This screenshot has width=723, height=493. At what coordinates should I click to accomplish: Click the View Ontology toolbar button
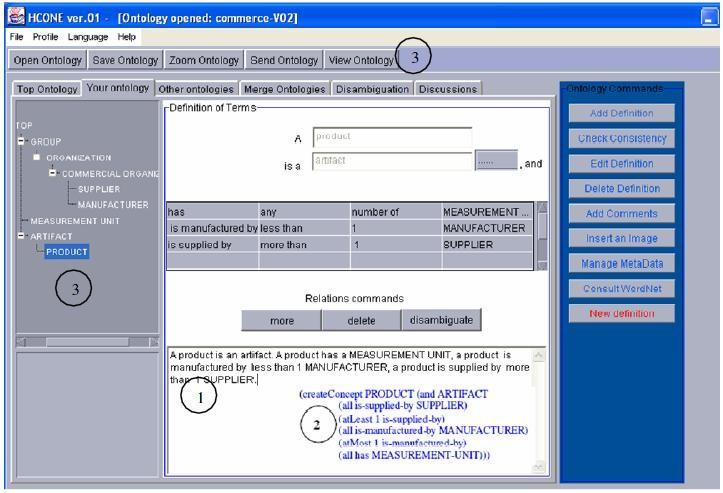(x=361, y=60)
